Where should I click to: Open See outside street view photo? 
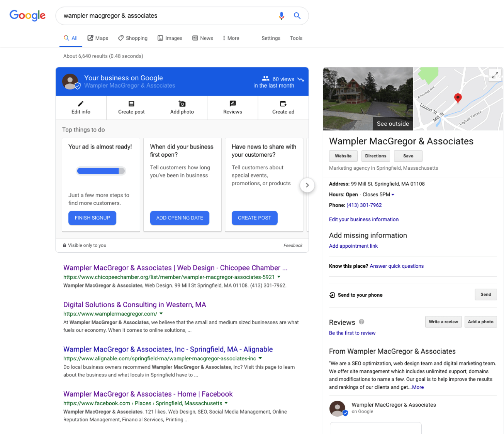(368, 99)
